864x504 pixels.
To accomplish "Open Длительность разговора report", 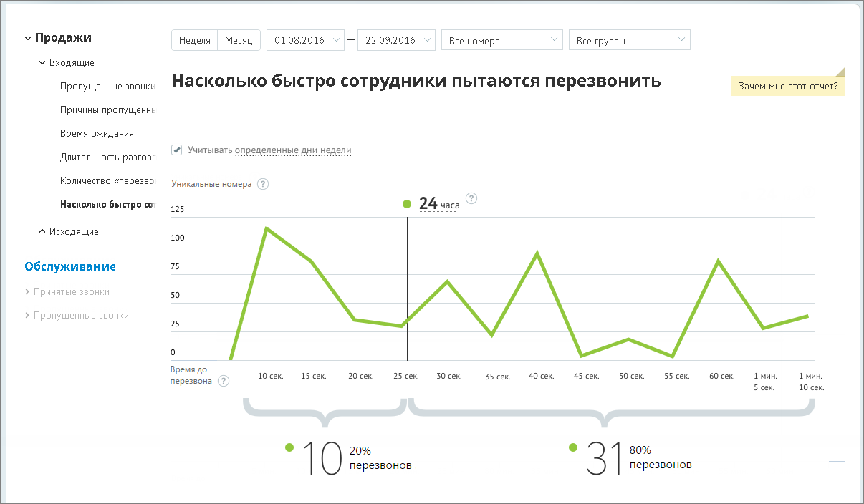I will 107,157.
